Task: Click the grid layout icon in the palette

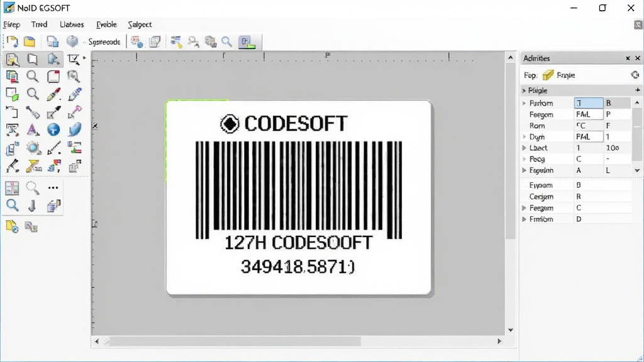Action: (12, 188)
